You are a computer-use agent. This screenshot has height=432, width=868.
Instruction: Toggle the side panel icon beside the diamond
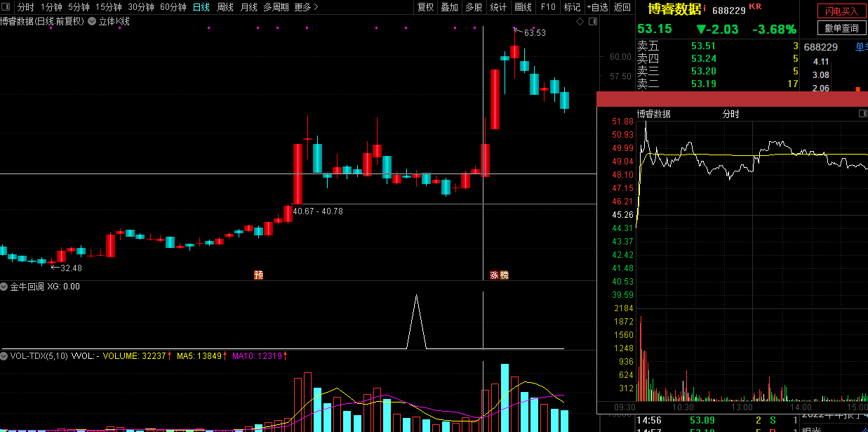tap(592, 22)
